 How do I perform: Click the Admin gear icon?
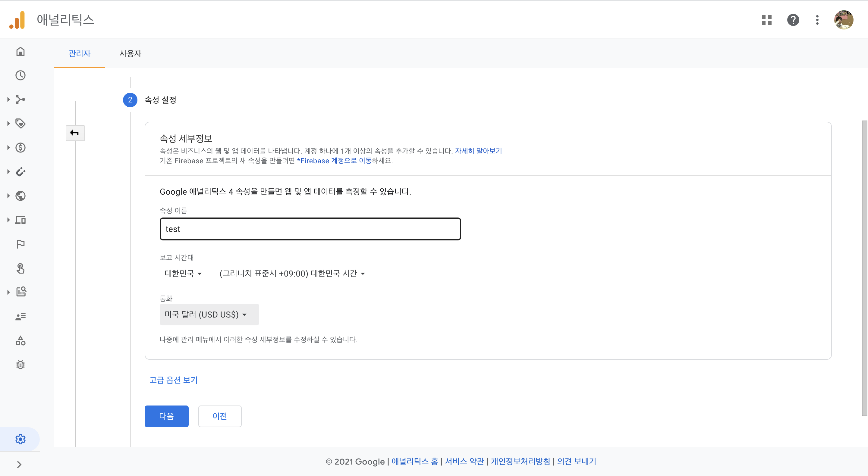(20, 439)
